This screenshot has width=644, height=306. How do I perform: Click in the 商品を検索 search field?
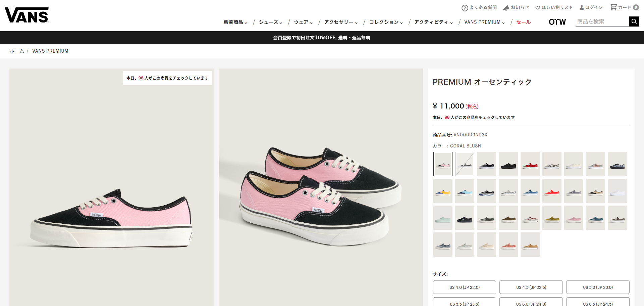pyautogui.click(x=602, y=21)
